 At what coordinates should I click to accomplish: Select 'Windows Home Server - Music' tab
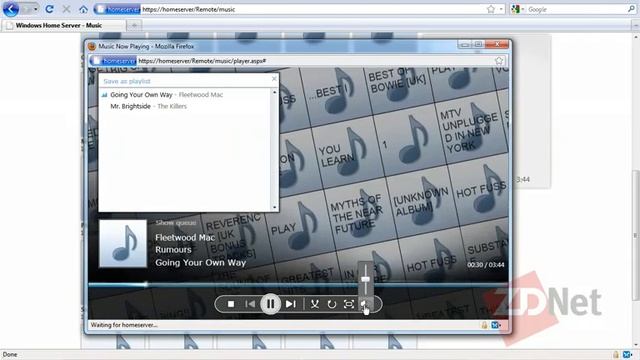(63, 25)
